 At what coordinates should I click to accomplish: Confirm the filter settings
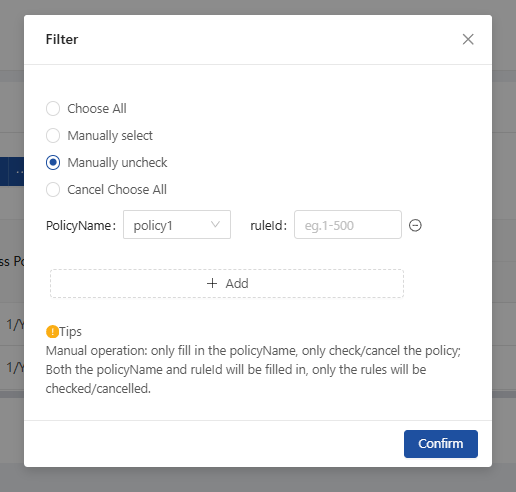tap(441, 444)
